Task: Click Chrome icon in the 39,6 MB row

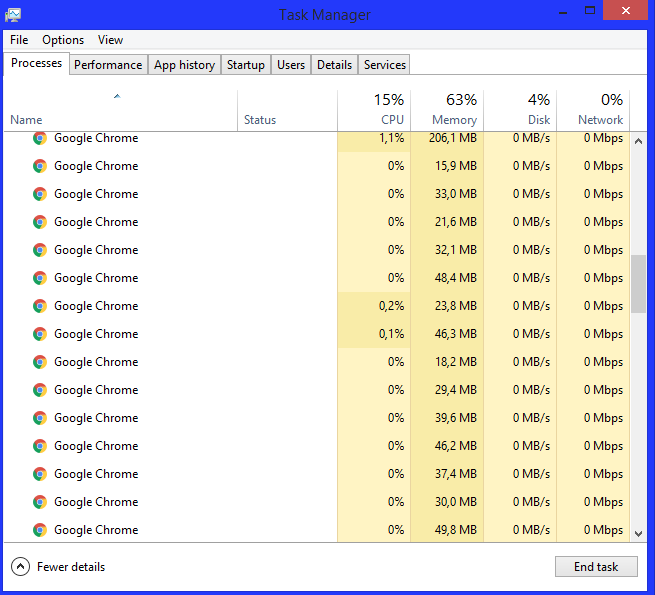Action: point(40,418)
